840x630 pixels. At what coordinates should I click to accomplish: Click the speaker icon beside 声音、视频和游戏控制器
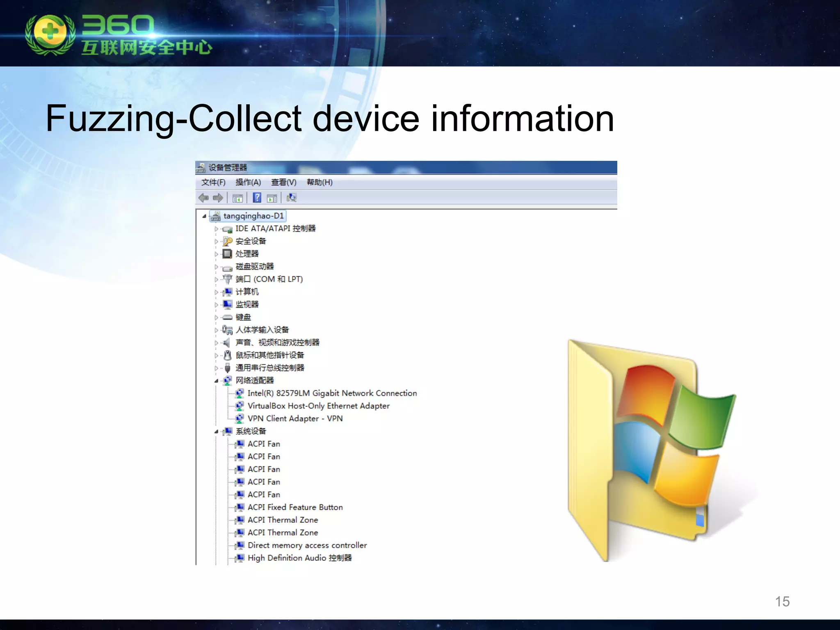coord(226,342)
